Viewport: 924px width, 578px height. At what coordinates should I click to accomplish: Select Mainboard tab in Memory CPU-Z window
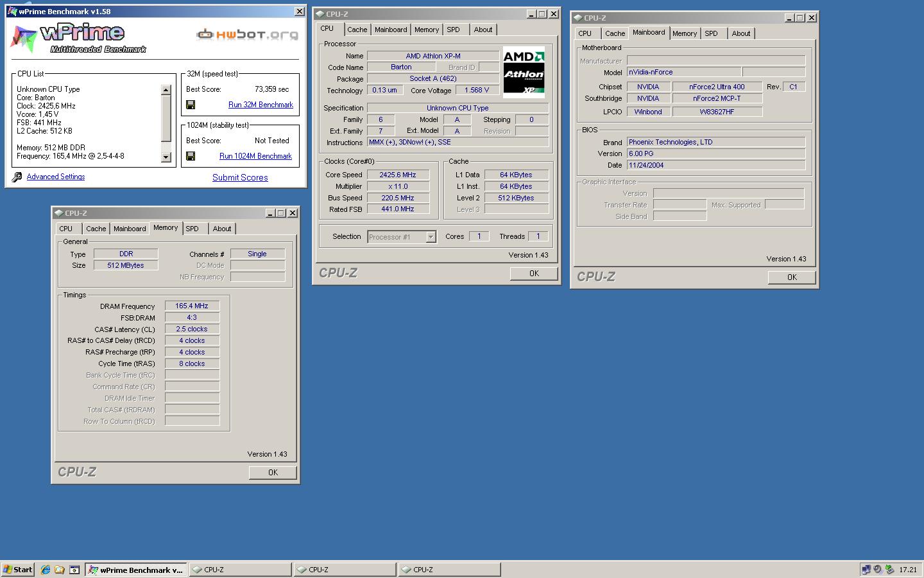(130, 229)
